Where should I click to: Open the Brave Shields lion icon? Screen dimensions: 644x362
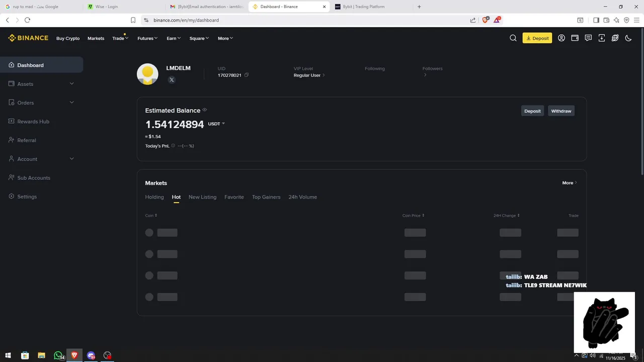(486, 20)
